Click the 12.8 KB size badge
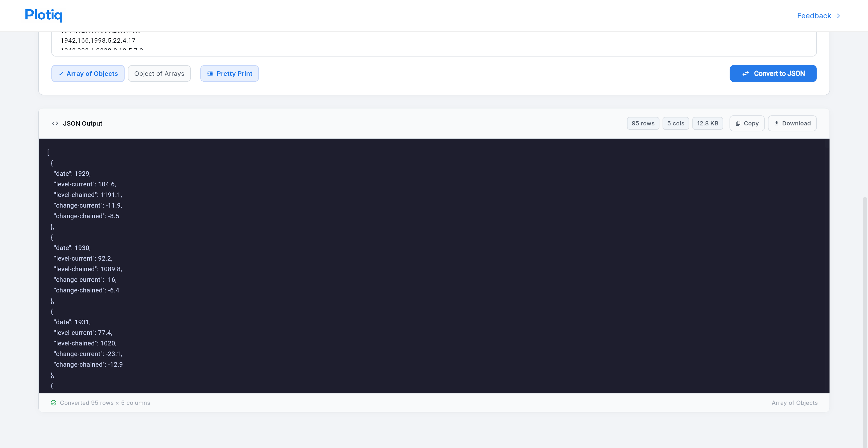868x448 pixels. tap(707, 123)
